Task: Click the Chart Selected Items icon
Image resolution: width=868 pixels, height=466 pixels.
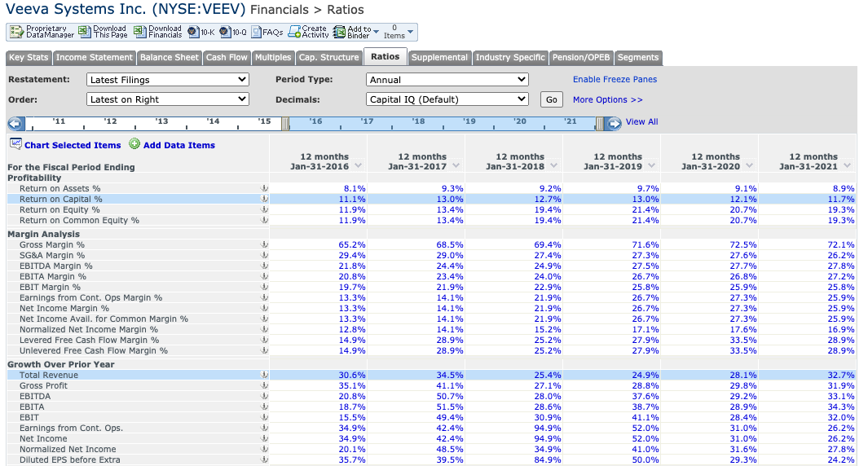Action: [15, 144]
